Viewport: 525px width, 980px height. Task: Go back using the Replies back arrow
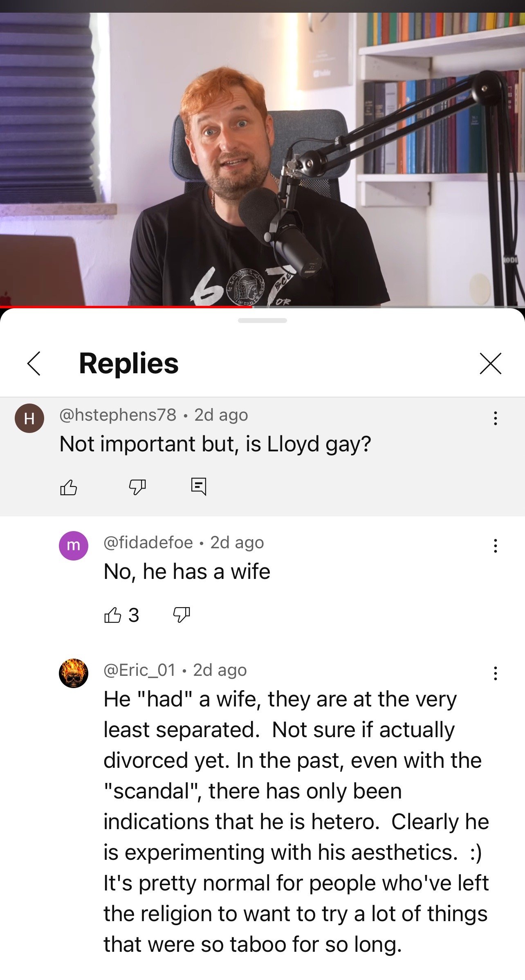click(34, 363)
